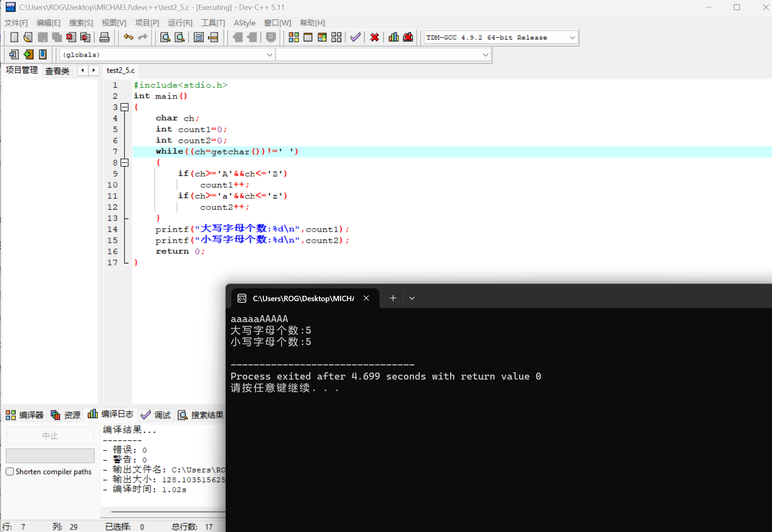Open the 搜索[S] menu
The height and width of the screenshot is (532, 772).
81,23
